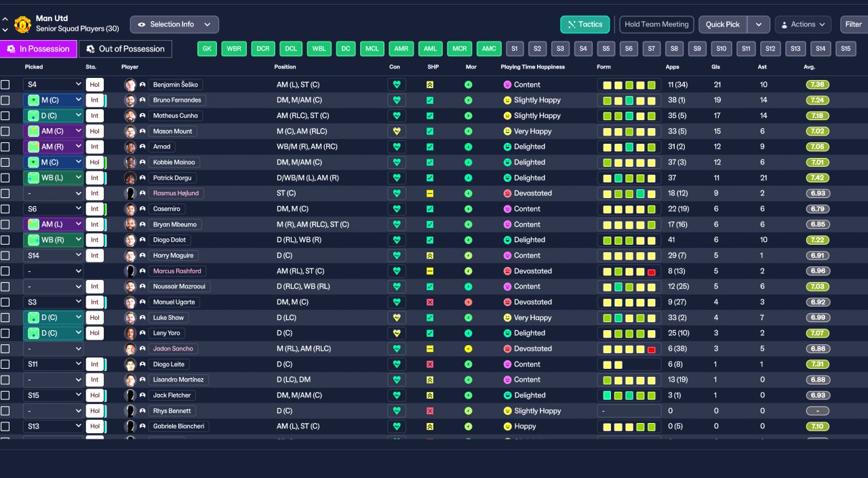Image resolution: width=868 pixels, height=478 pixels.
Task: Click the red sharpness icon for Manuel Ugarte
Action: 430,302
